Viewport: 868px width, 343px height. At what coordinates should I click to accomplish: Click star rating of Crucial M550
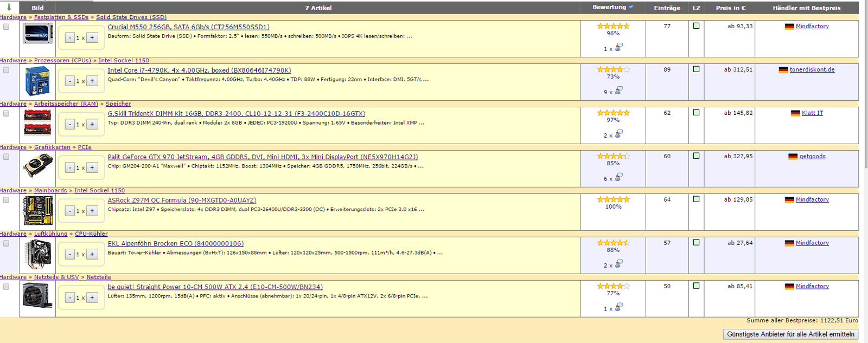click(613, 26)
